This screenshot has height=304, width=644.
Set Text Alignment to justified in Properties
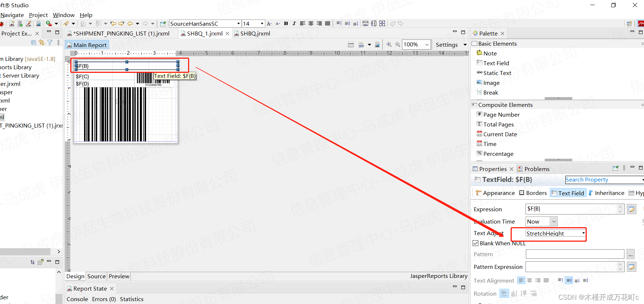[546, 280]
